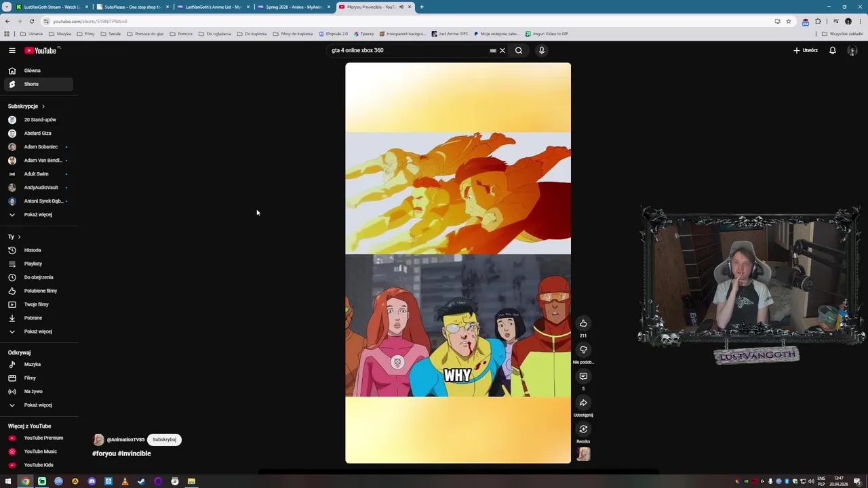Image resolution: width=868 pixels, height=488 pixels.
Task: Open Na żywo live streams
Action: [39, 392]
